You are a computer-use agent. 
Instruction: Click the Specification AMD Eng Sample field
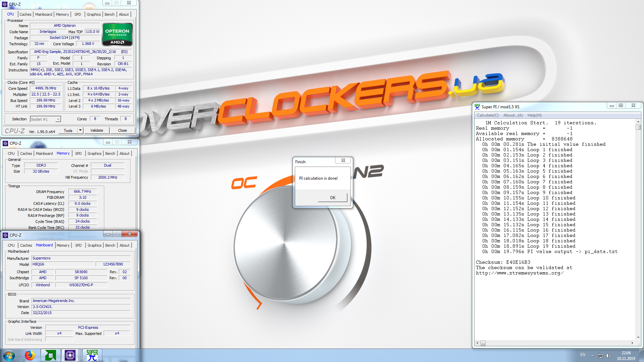[81, 52]
